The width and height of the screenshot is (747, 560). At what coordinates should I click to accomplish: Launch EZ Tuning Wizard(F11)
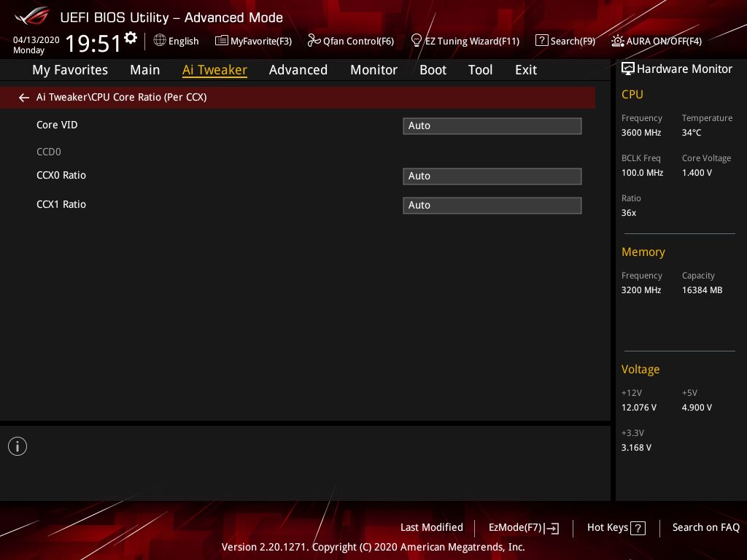tap(472, 41)
